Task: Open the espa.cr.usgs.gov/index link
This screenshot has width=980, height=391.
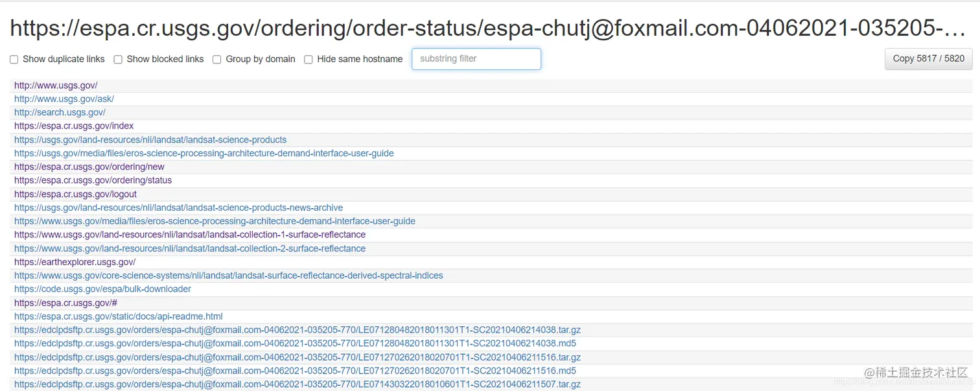Action: (74, 126)
